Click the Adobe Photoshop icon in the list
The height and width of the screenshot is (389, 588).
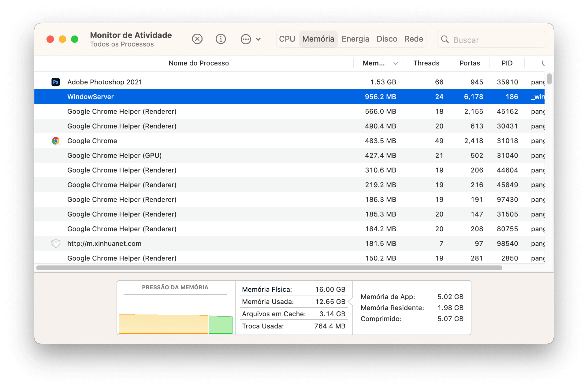(x=56, y=82)
